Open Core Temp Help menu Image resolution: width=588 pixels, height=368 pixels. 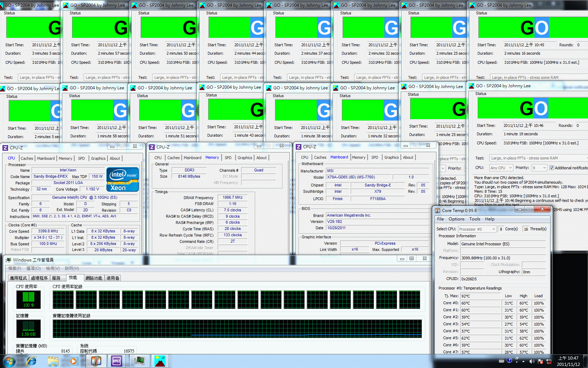pyautogui.click(x=490, y=219)
